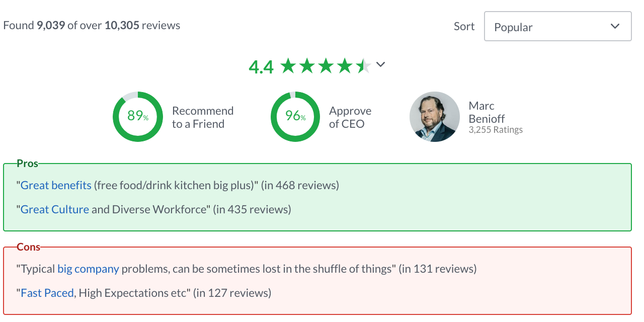This screenshot has height=322, width=644.
Task: Click Marc Benioff's profile photo
Action: (x=435, y=116)
